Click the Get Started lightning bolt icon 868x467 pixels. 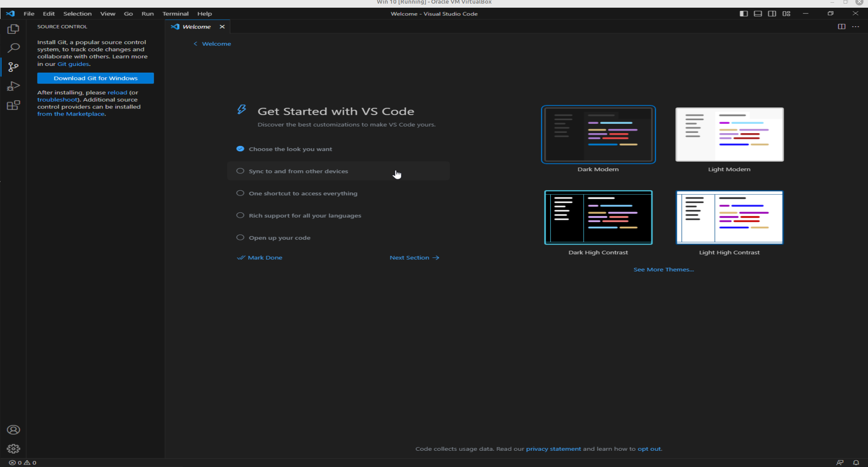(242, 109)
